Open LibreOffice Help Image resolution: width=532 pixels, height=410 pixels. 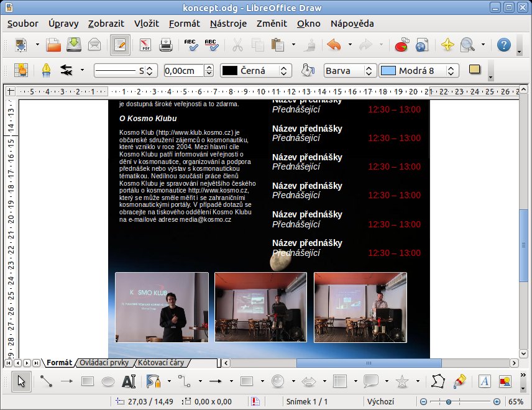tap(504, 45)
